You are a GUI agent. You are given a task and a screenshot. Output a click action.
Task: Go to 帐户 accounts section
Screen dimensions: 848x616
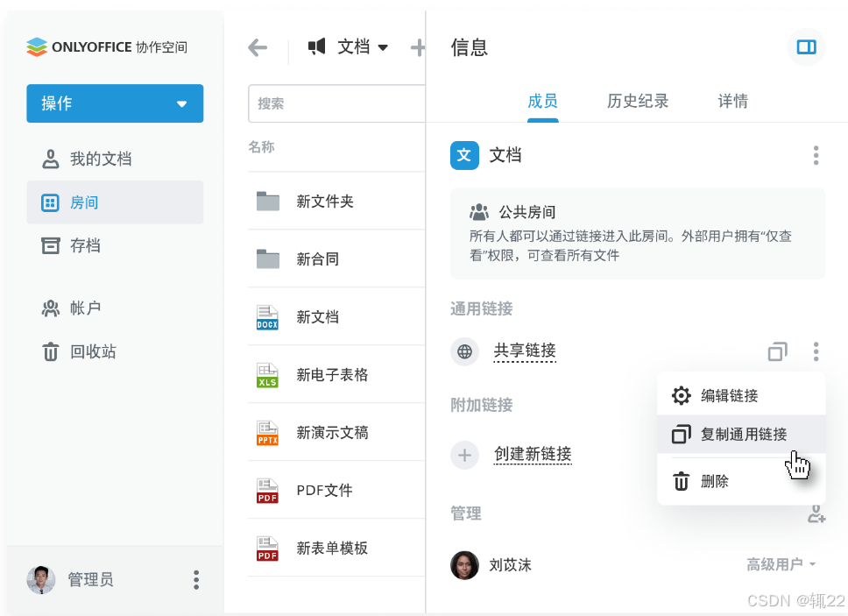(x=115, y=308)
